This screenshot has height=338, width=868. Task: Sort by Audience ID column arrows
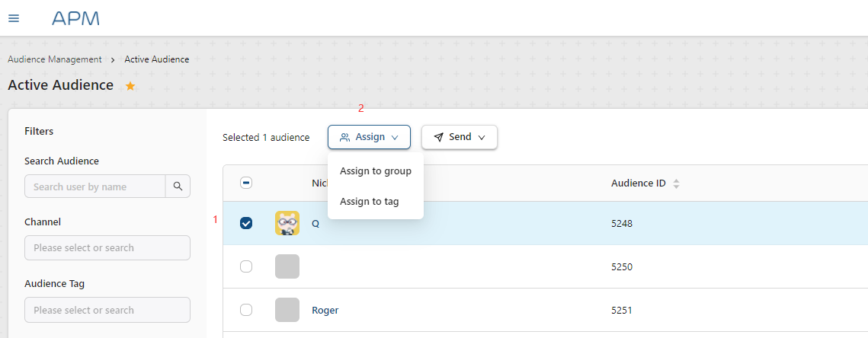coord(676,183)
